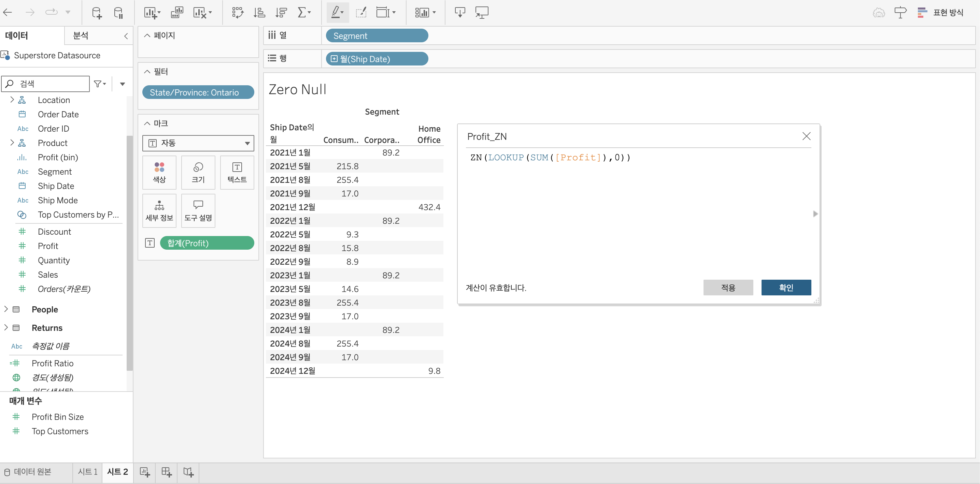Switch to the 분석 tab
Screen dimensions: 980x484
(x=81, y=35)
